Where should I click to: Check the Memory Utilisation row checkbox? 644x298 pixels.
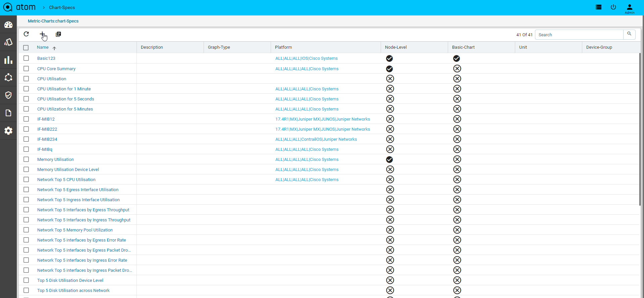coord(26,159)
